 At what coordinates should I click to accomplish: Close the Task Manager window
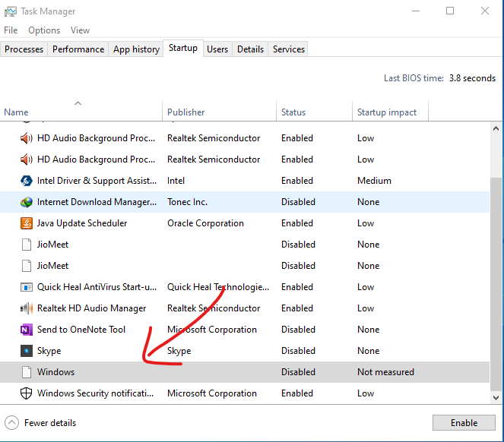pyautogui.click(x=485, y=11)
